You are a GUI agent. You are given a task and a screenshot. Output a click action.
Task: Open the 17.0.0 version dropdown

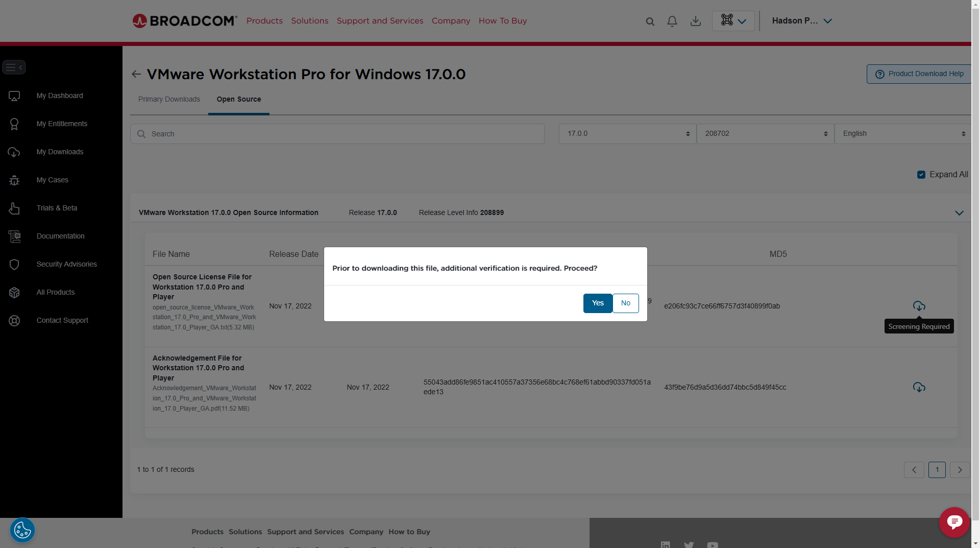(628, 134)
